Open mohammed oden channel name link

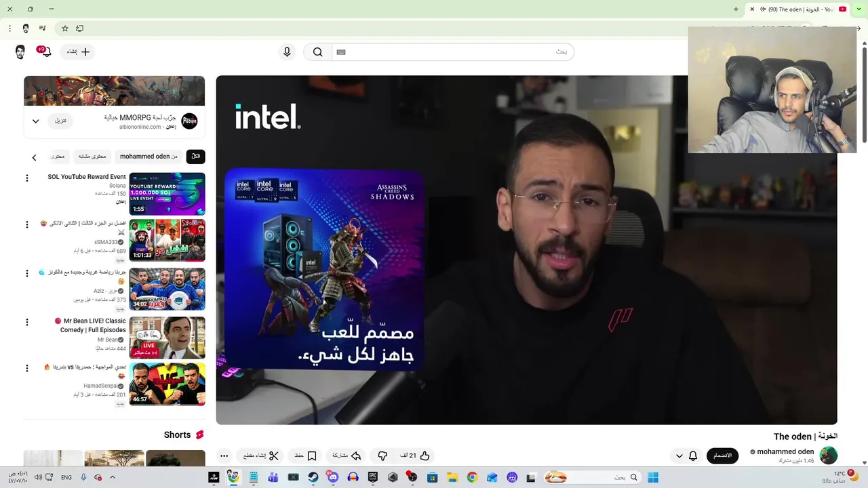pyautogui.click(x=785, y=451)
